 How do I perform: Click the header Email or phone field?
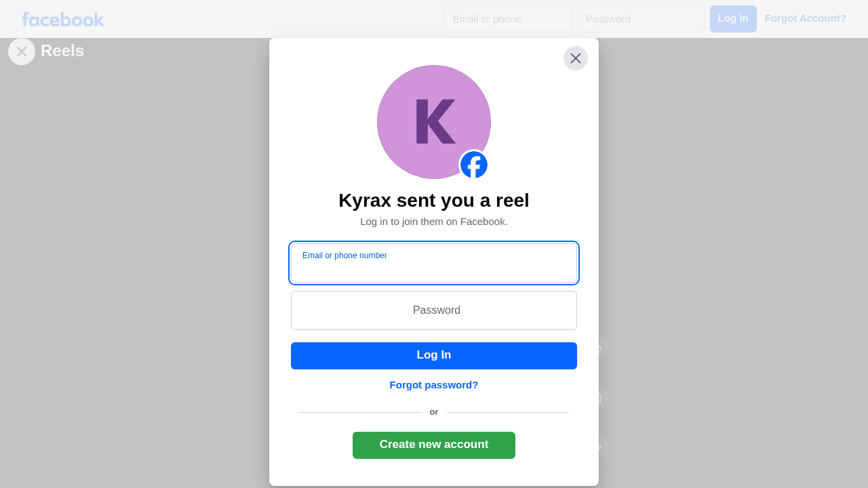(x=508, y=19)
